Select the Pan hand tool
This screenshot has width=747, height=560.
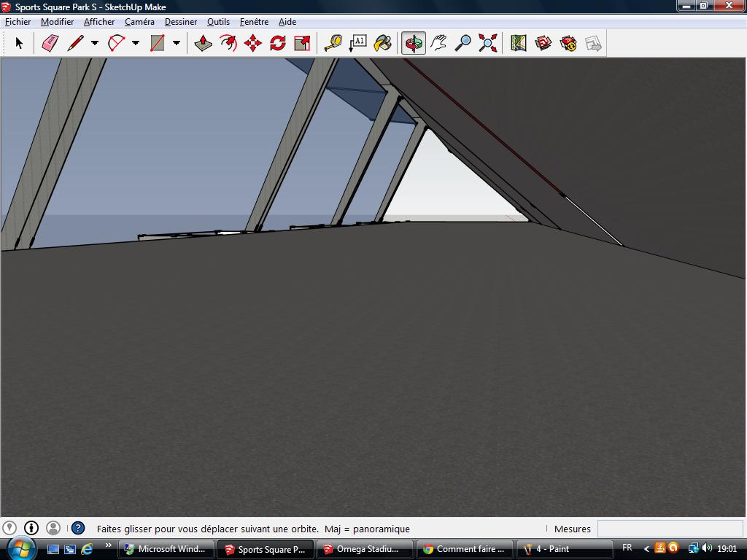coord(438,44)
